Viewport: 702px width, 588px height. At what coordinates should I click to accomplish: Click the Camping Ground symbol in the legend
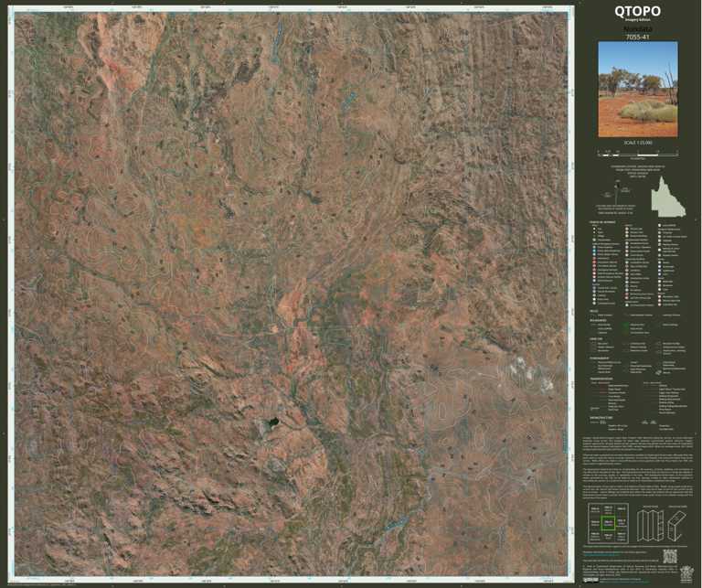click(x=594, y=304)
